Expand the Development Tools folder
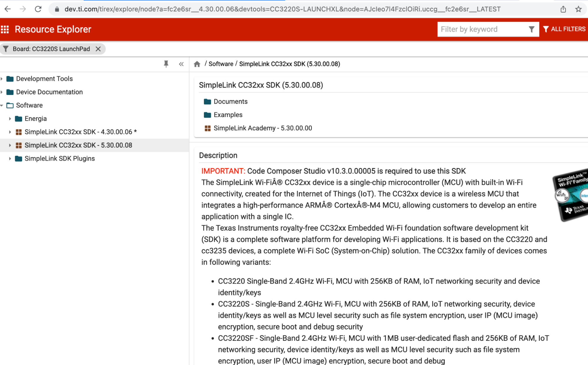The height and width of the screenshot is (365, 588). pos(2,79)
